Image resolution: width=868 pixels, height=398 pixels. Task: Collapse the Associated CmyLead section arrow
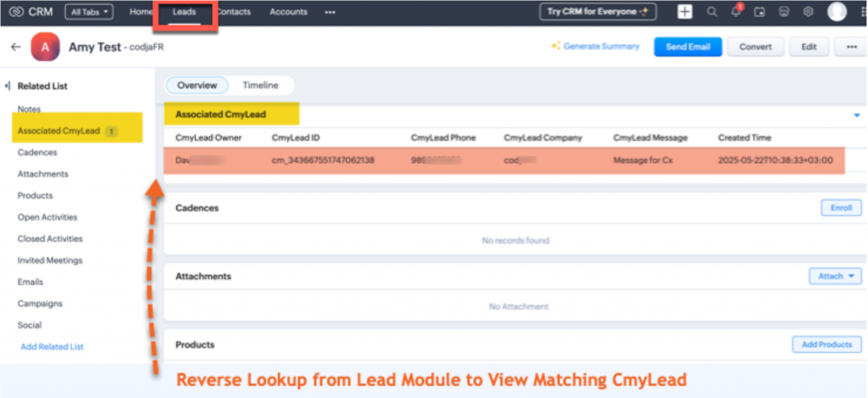[x=855, y=114]
